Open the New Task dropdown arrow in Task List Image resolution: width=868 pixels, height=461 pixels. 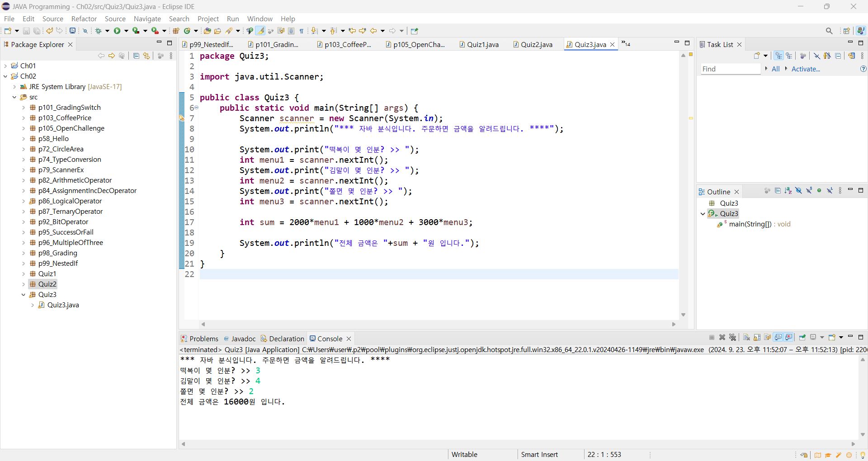765,56
